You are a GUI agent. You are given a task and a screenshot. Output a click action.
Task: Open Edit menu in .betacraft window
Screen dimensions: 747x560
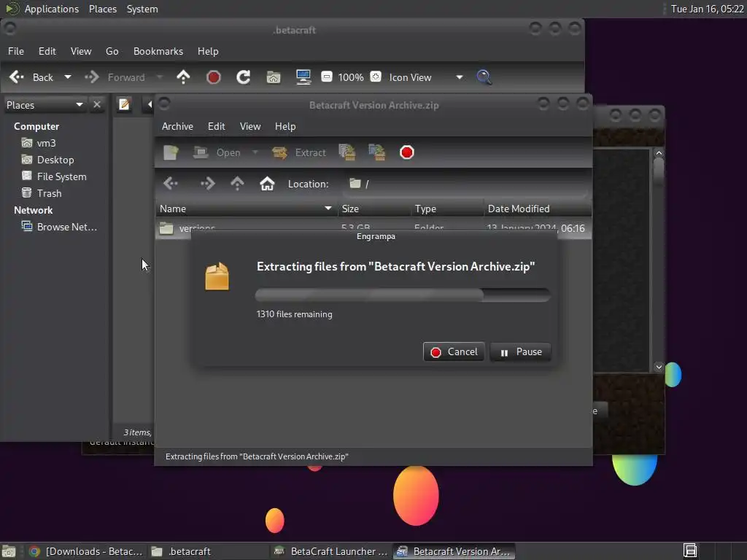click(47, 51)
